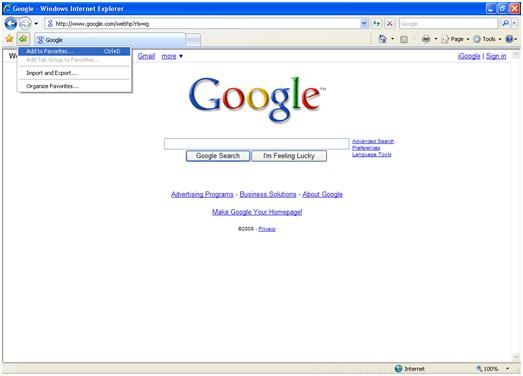523x376 pixels.
Task: Expand the zoom level dropdown arrow
Action: (507, 369)
